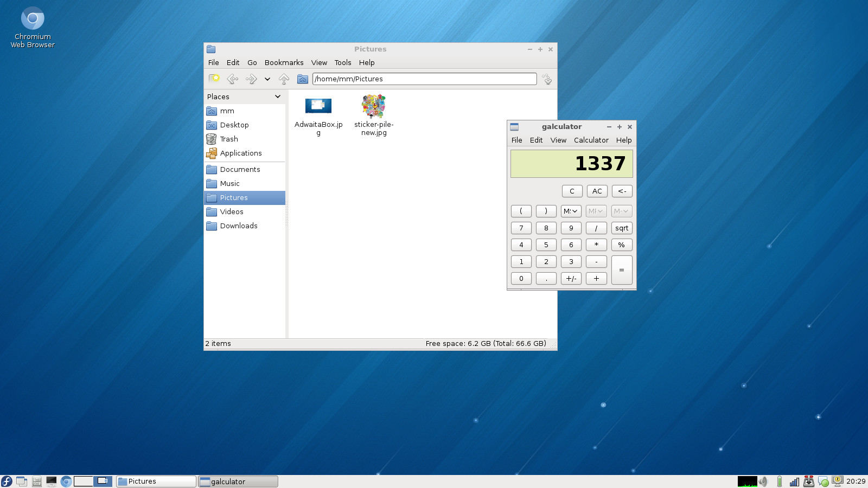Screen dimensions: 868x488
Task: Open the Calculator menu in galculator
Action: pyautogui.click(x=591, y=140)
